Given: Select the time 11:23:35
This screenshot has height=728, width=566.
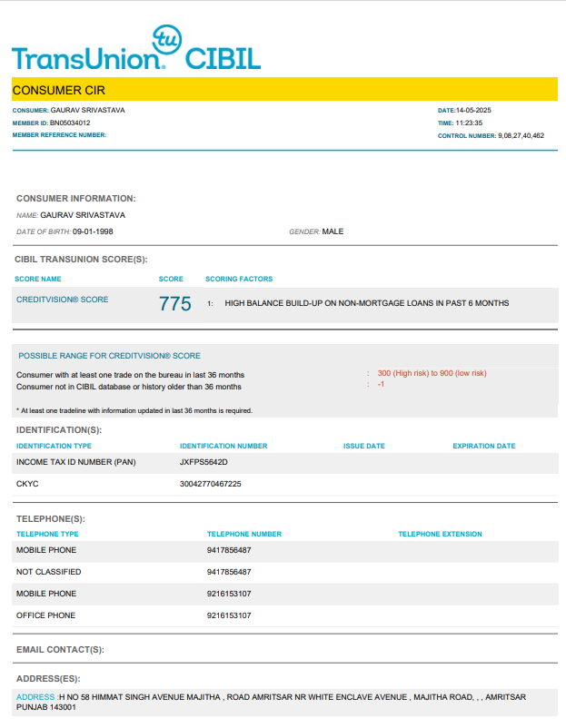Looking at the screenshot, I should tap(469, 123).
